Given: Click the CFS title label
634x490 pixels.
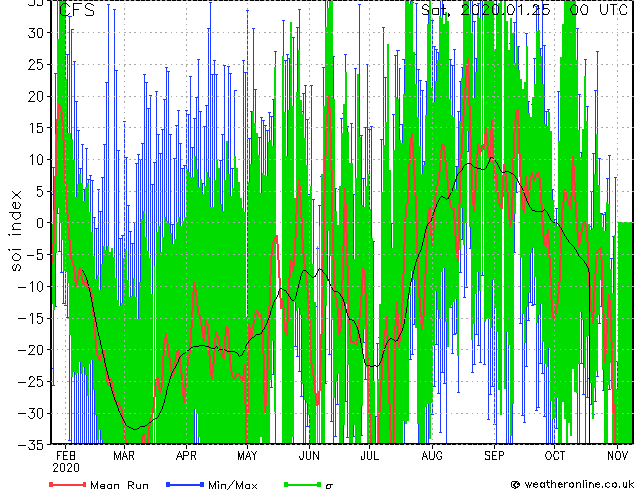Looking at the screenshot, I should coord(77,10).
